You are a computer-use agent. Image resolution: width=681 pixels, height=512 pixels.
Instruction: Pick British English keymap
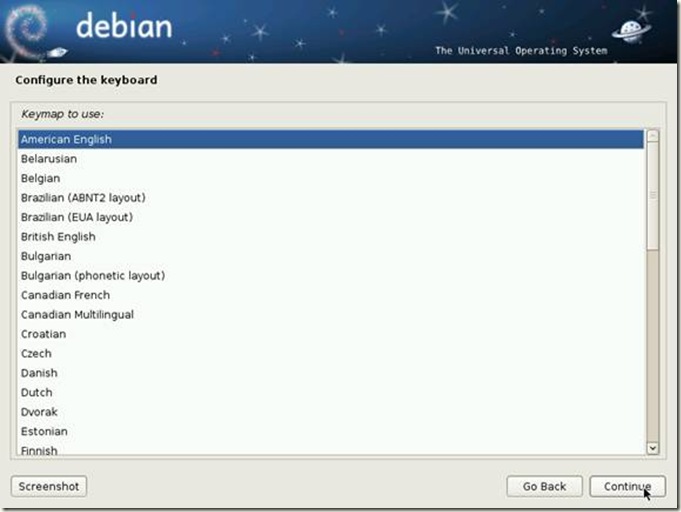click(331, 237)
